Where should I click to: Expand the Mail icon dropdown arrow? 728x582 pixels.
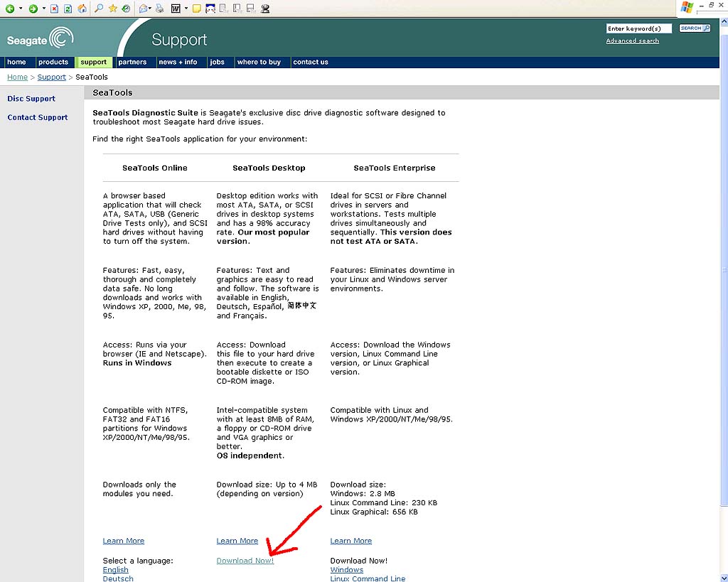[151, 9]
